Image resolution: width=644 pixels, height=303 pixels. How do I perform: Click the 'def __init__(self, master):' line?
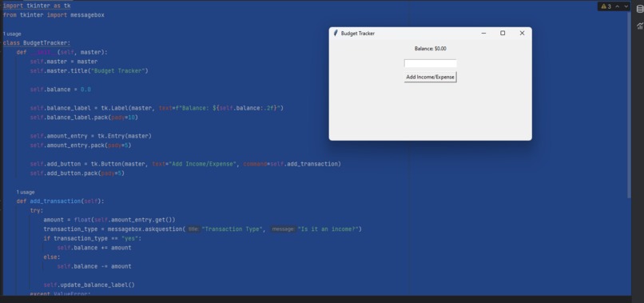pyautogui.click(x=62, y=52)
